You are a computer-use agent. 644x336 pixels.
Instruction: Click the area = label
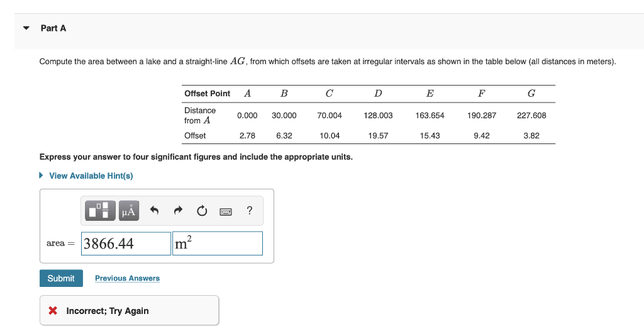click(x=60, y=243)
